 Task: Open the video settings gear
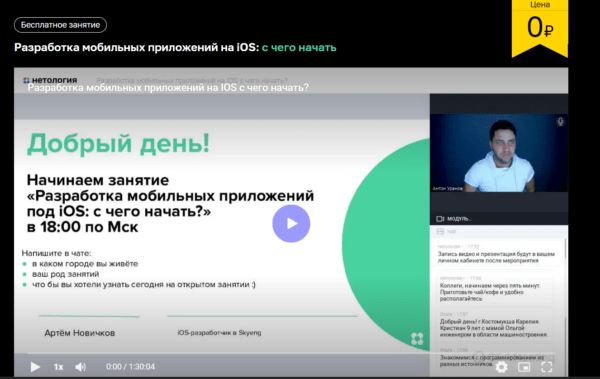(502, 367)
